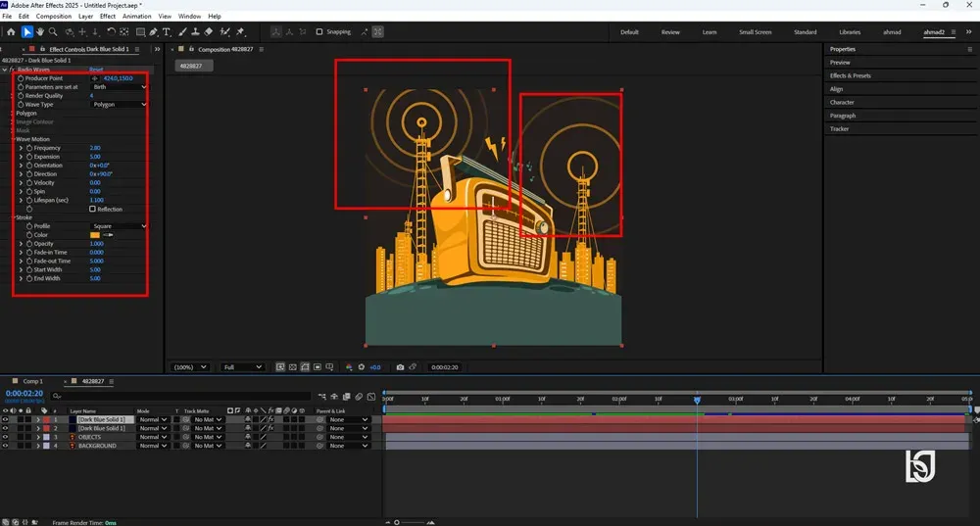Expand layer 3 OBJECTS properties arrow
The image size is (980, 526).
[38, 437]
